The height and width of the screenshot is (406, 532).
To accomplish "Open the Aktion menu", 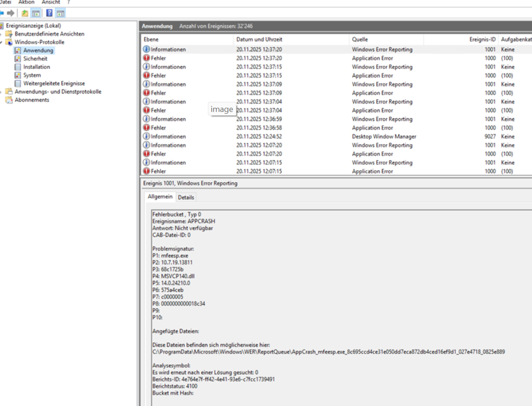I will (x=26, y=3).
